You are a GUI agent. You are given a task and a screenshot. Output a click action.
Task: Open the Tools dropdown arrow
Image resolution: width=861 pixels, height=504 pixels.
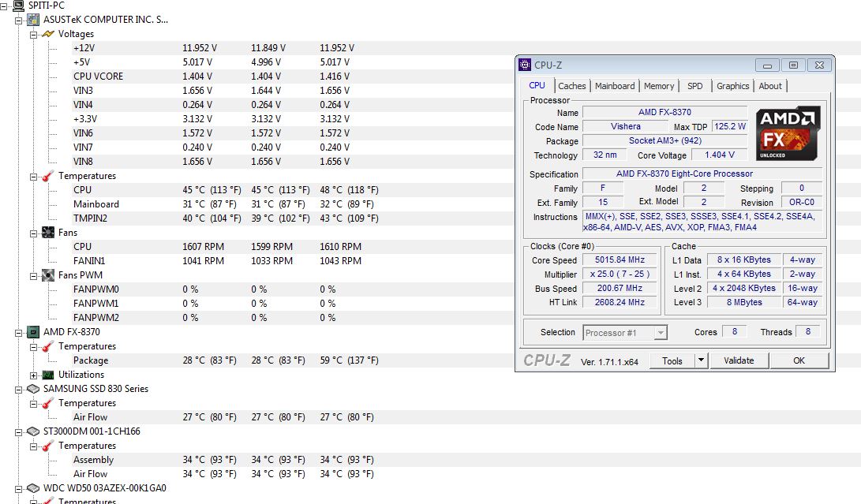tap(701, 360)
